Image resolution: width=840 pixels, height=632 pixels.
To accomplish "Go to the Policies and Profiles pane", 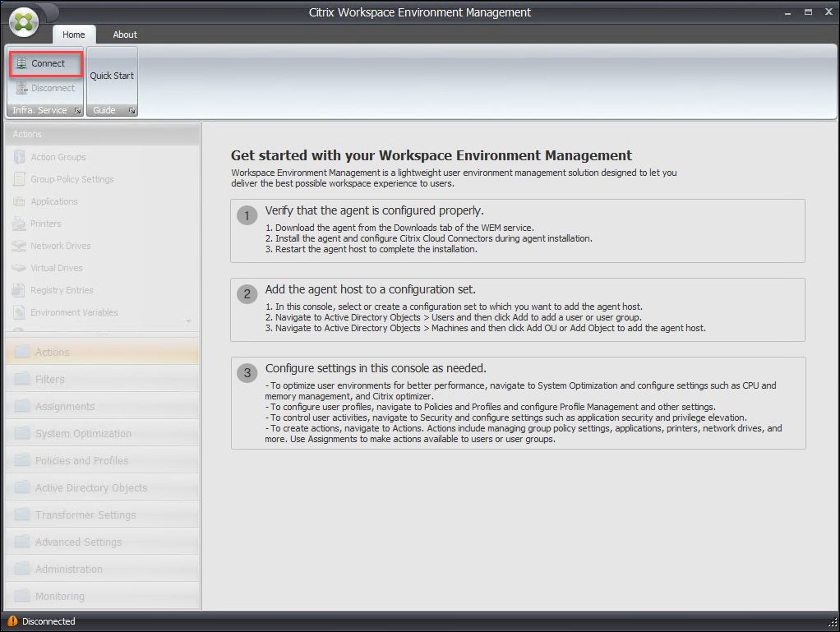I will 81,460.
